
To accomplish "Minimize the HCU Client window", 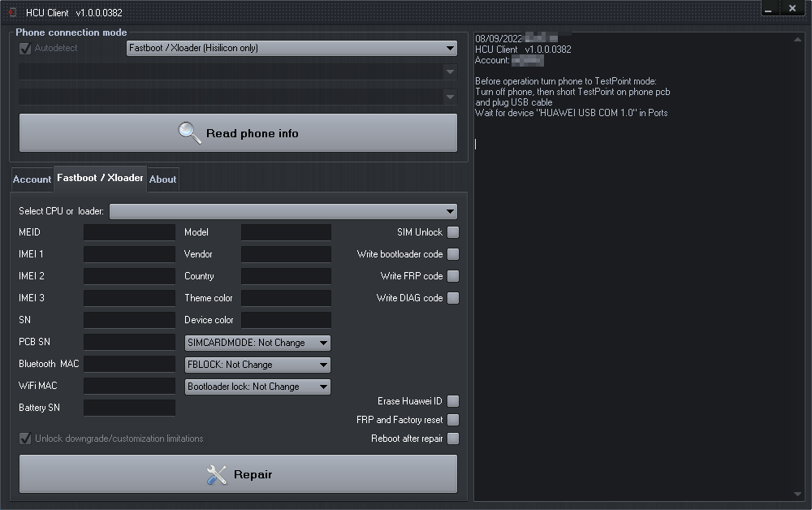I will coord(768,8).
